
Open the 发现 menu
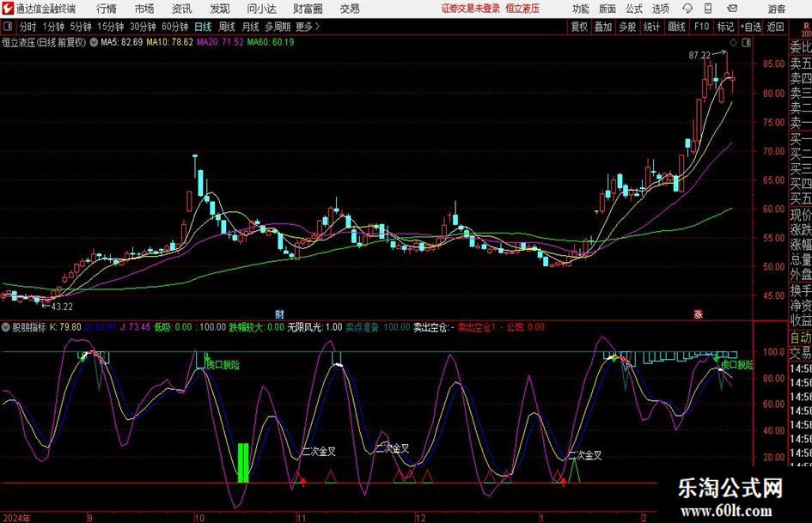pos(220,9)
